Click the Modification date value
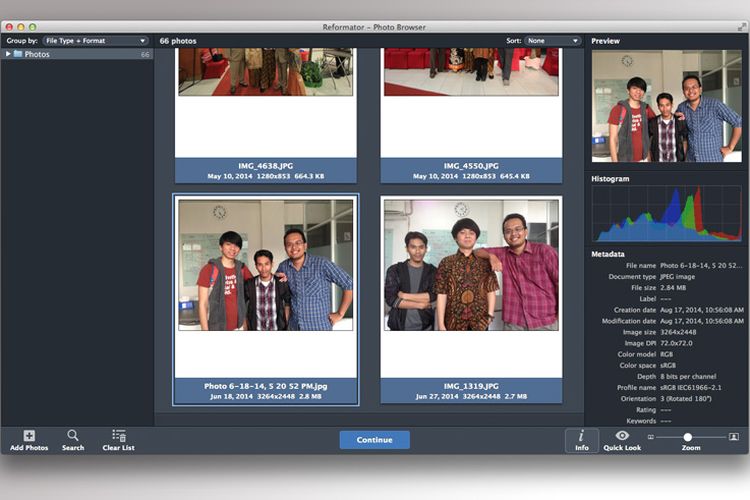750x500 pixels. coord(702,321)
